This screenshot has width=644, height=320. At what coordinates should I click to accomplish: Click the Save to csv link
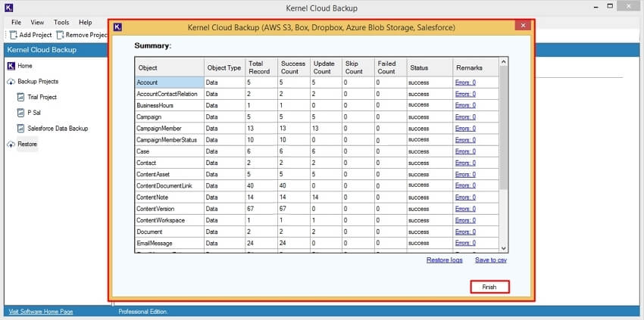tap(491, 260)
